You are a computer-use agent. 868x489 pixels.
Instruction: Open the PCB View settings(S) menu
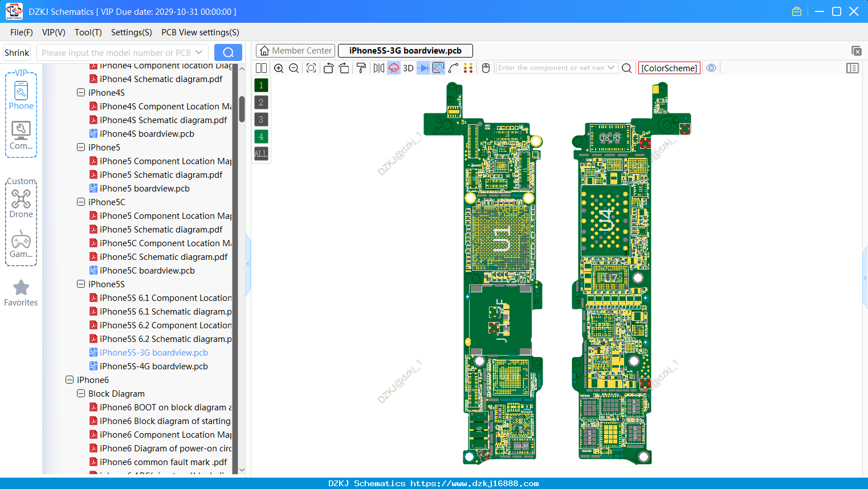click(200, 32)
